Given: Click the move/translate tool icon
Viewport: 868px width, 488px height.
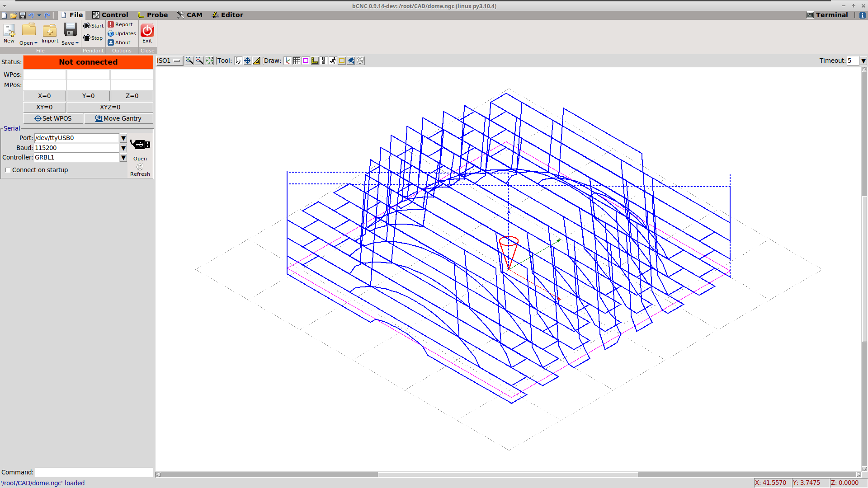Looking at the screenshot, I should click(x=247, y=60).
